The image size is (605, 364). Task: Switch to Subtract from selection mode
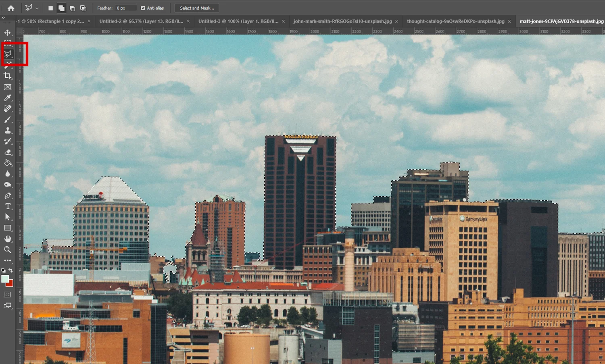[x=72, y=8]
